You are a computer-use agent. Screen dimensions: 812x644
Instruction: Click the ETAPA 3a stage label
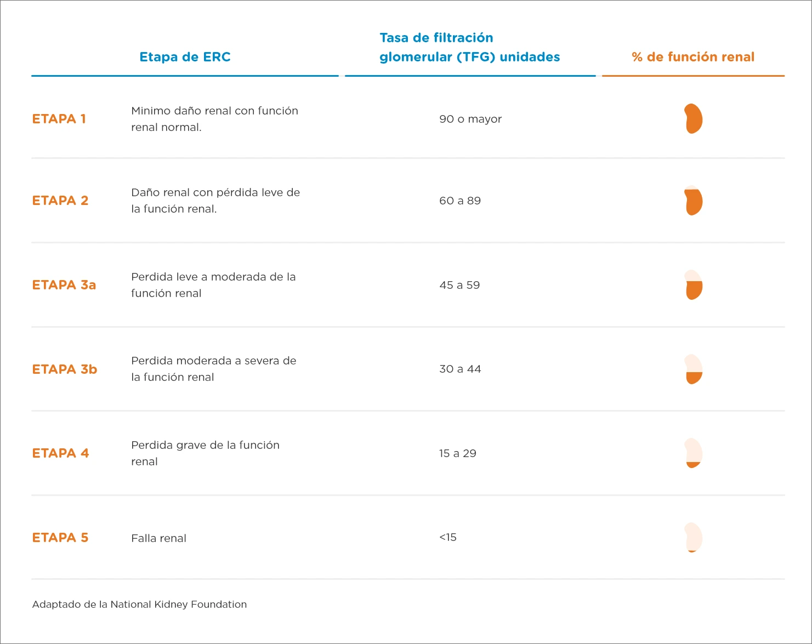[64, 285]
